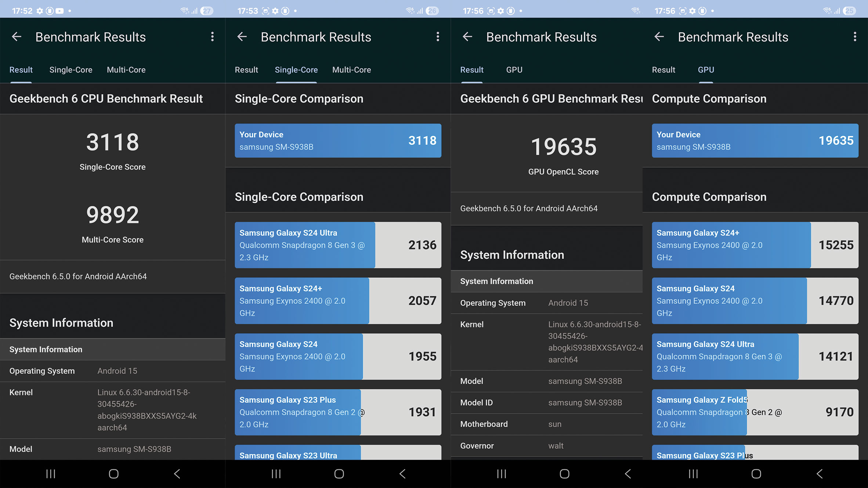
Task: Open the overflow menu next to Single-Core Comparison results
Action: (x=438, y=37)
